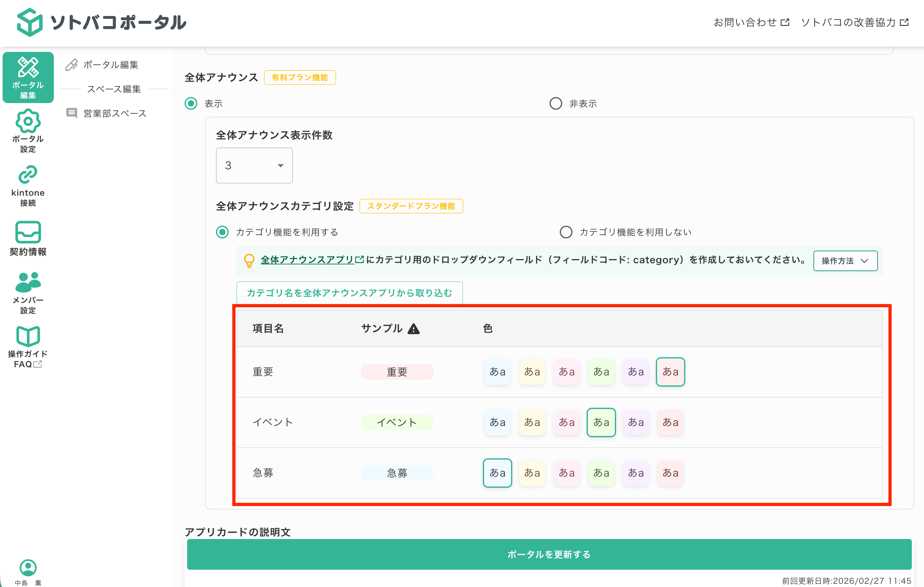Open the 全体アナウンスアプリ link
924x587 pixels.
pyautogui.click(x=307, y=259)
